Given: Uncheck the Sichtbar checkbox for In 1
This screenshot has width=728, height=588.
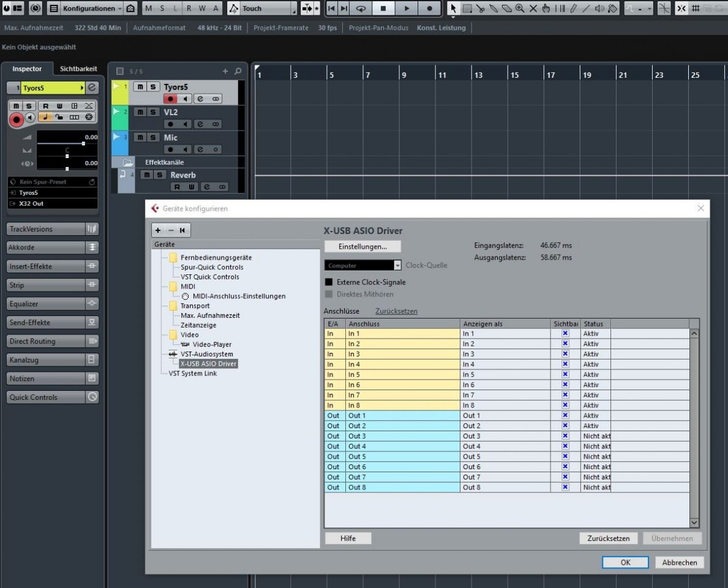Looking at the screenshot, I should coord(565,333).
